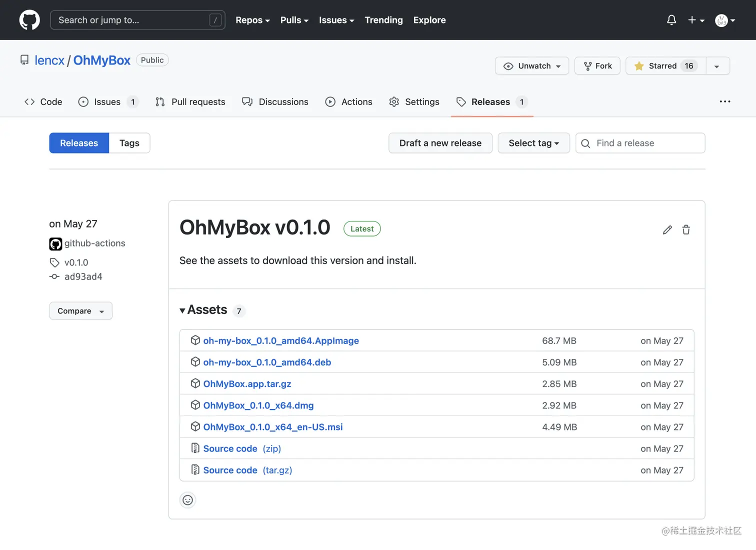The image size is (756, 550).
Task: Open the notifications bell
Action: (x=671, y=20)
